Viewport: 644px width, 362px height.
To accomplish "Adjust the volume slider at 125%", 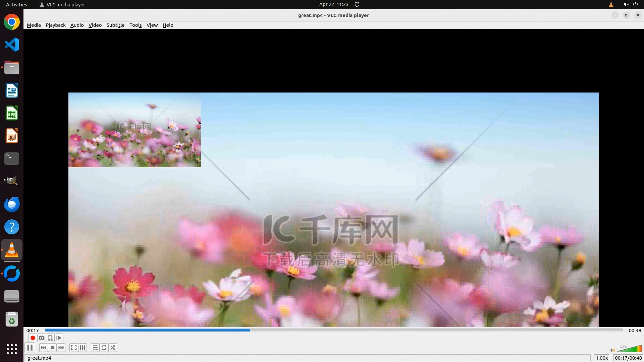I will tap(630, 349).
